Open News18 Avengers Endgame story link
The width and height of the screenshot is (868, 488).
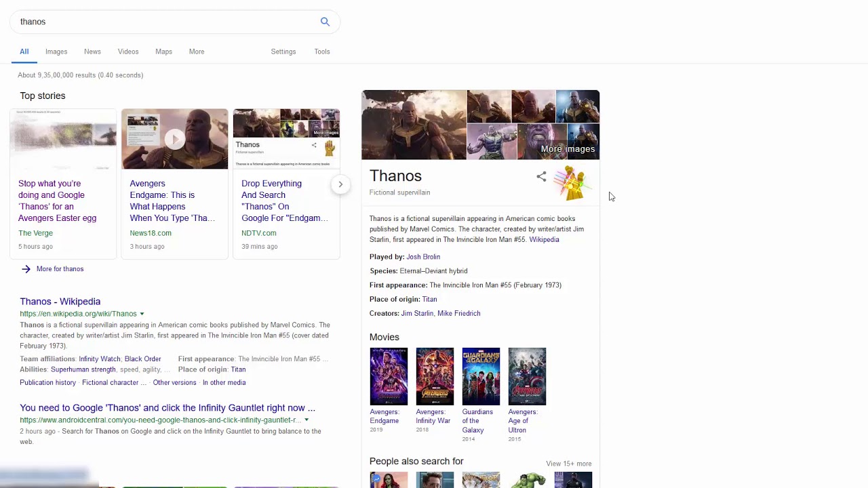172,201
